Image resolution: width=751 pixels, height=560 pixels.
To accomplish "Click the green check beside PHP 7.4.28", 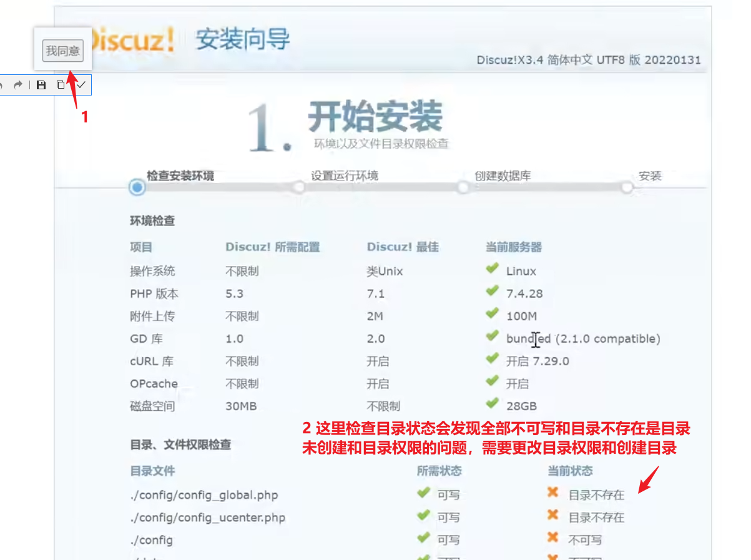I will [492, 292].
